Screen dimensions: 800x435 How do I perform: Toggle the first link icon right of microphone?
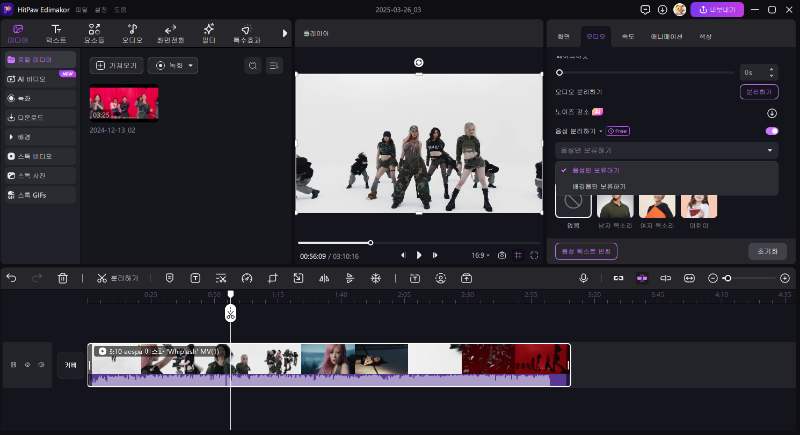(x=618, y=278)
